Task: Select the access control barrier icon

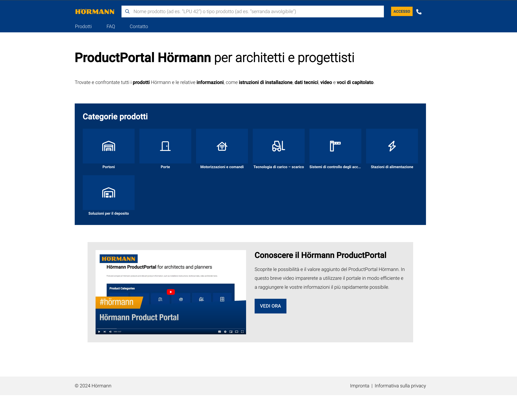Action: (335, 146)
